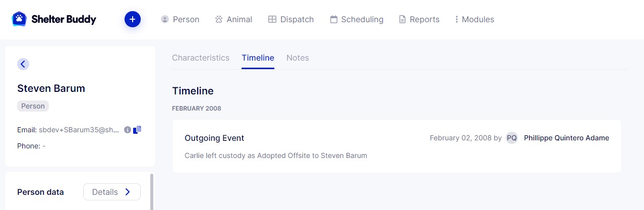Copy the email address to clipboard

[x=137, y=130]
